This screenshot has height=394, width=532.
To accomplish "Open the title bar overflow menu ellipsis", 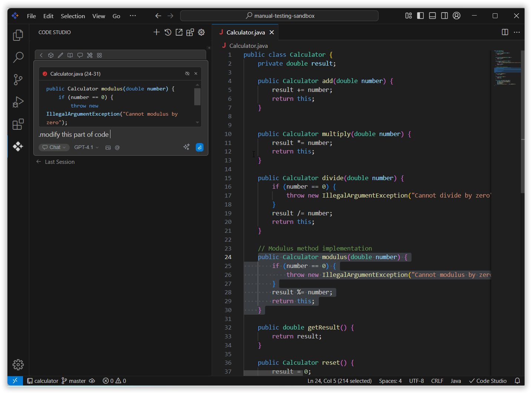I will click(x=133, y=16).
